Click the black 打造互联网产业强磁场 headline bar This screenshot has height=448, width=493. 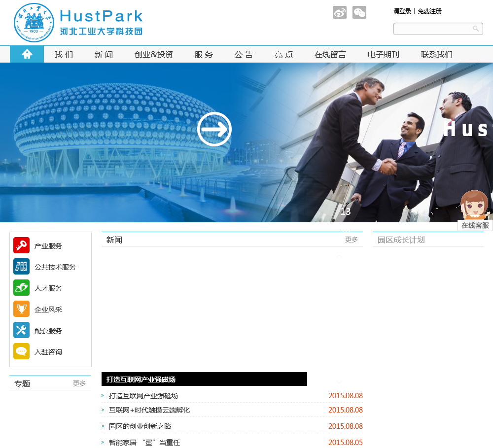coord(204,379)
